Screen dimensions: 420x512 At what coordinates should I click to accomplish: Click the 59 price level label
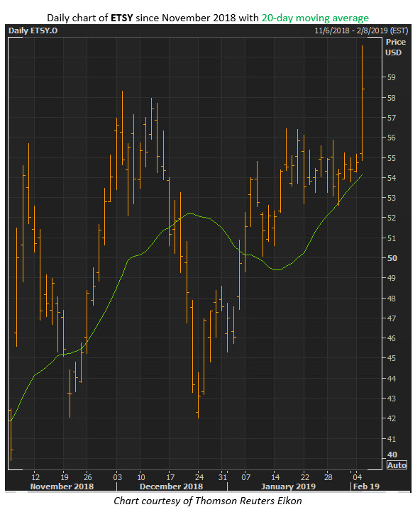391,77
